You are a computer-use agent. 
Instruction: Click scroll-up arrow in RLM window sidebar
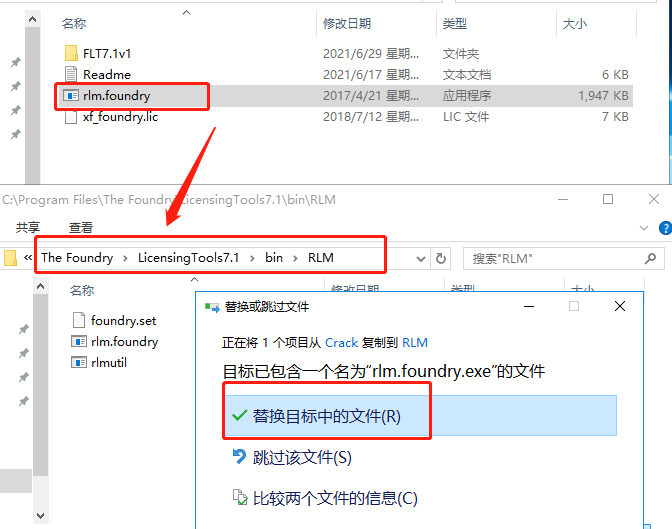[40, 286]
